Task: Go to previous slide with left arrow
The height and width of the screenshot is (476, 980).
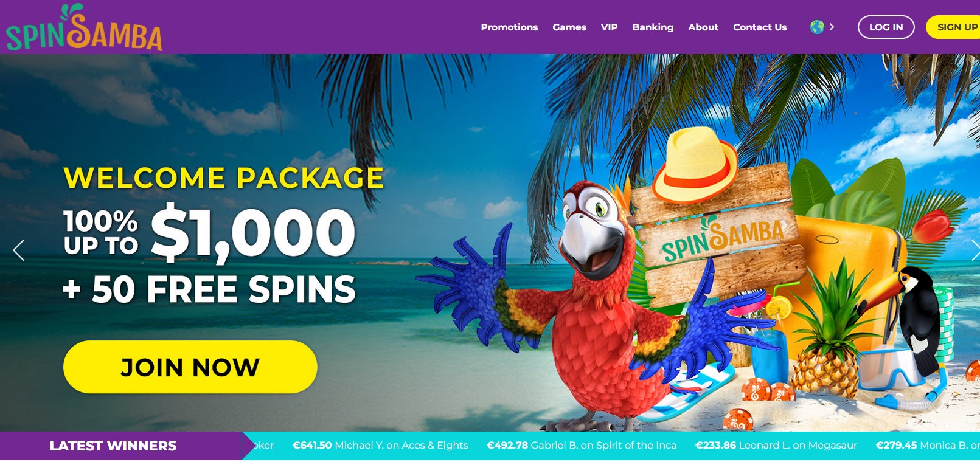Action: coord(19,250)
